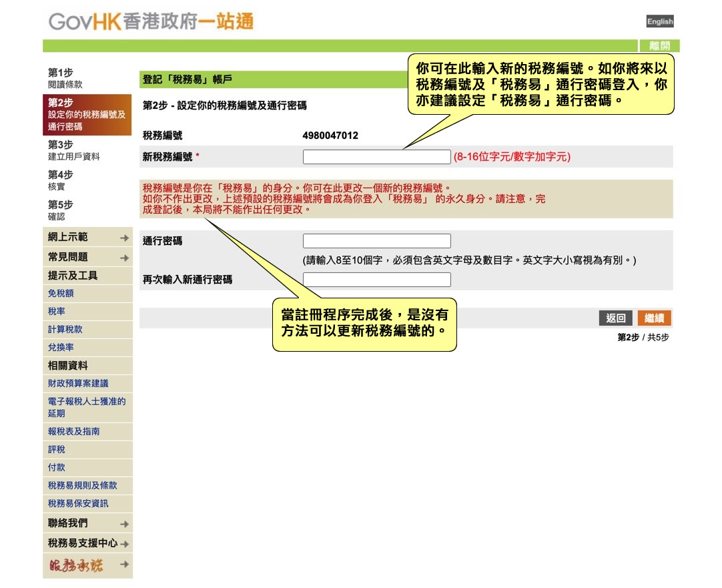
Task: Click the 提示及工具 section header
Action: click(x=87, y=276)
